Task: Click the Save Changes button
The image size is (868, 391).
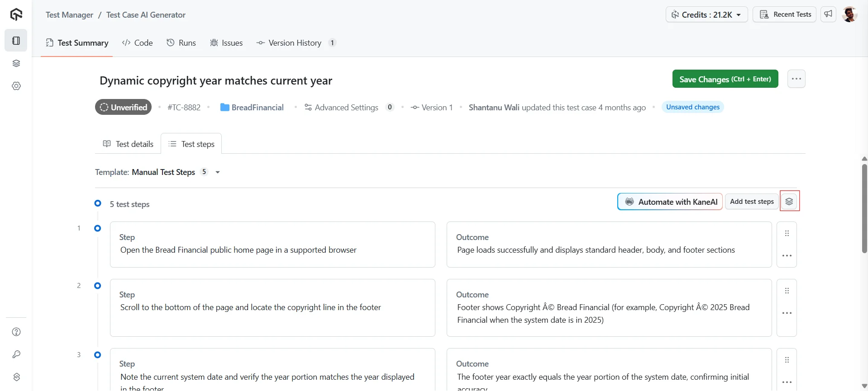Action: 725,79
